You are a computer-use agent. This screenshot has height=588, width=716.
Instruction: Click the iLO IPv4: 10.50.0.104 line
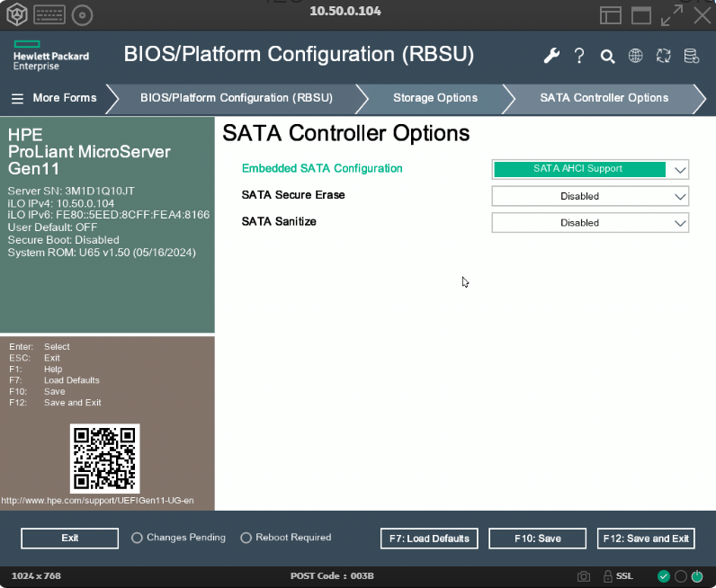(61, 203)
